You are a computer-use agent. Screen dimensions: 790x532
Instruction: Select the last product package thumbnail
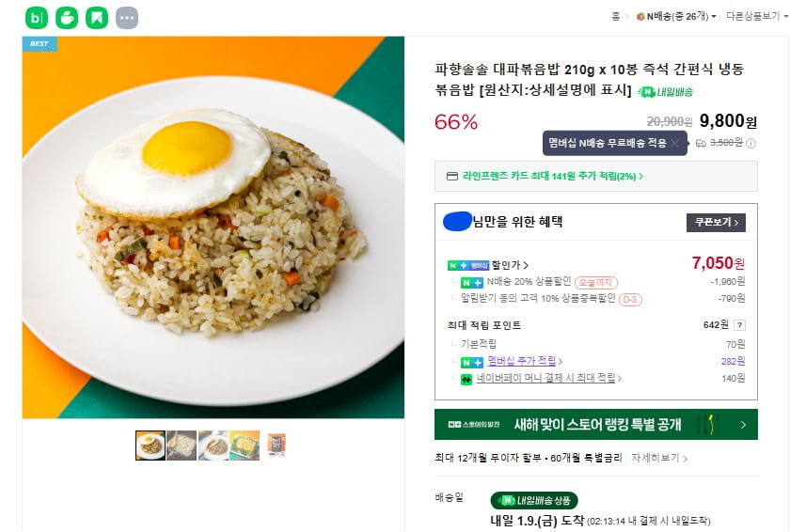[276, 445]
